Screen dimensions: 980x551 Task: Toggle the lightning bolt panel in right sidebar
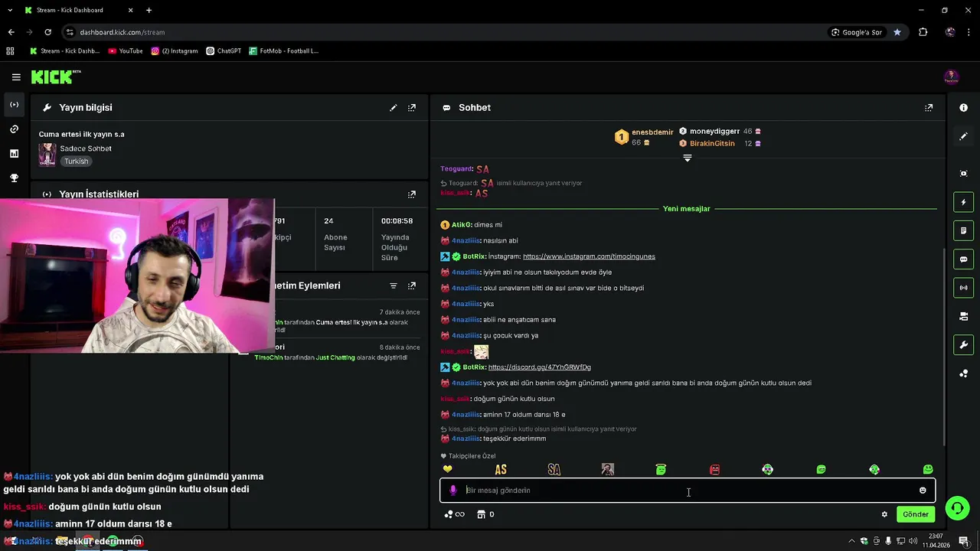[964, 202]
